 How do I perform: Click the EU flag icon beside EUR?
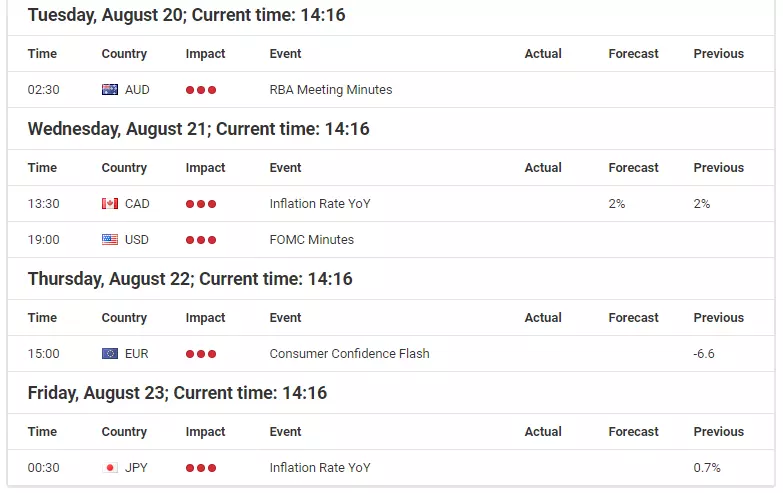pyautogui.click(x=110, y=354)
